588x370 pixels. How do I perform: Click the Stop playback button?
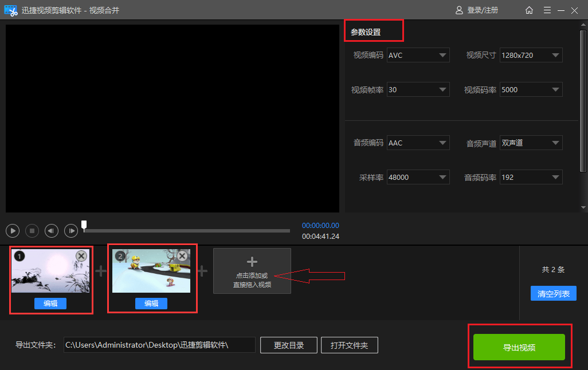tap(32, 231)
